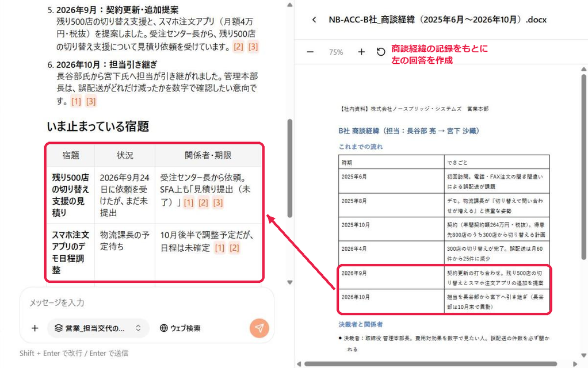Click the left arrow of the horizontal document scrollbar
Viewport: 588px width, 368px height.
[x=299, y=364]
